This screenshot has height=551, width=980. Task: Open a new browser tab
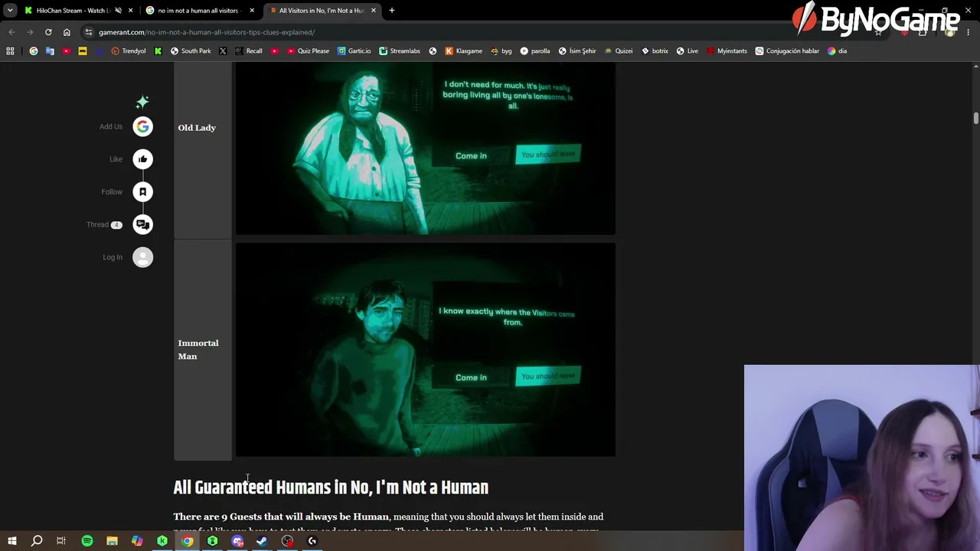click(392, 11)
